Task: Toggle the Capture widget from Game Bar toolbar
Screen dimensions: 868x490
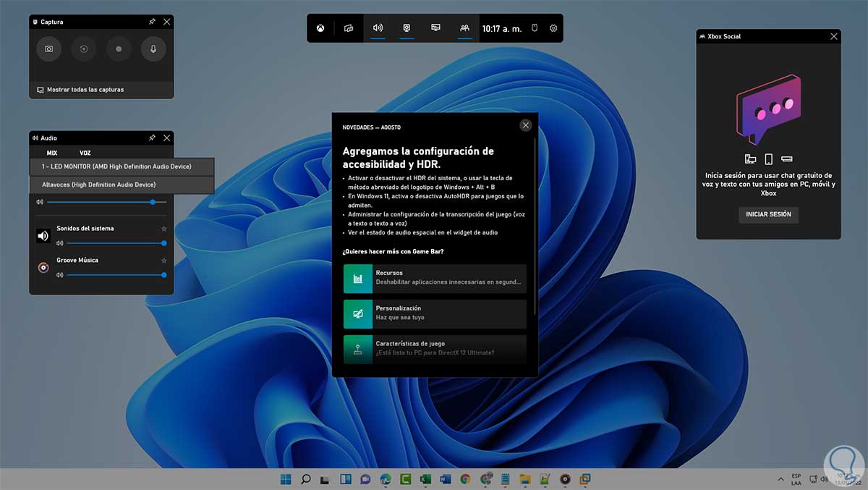Action: click(x=407, y=28)
